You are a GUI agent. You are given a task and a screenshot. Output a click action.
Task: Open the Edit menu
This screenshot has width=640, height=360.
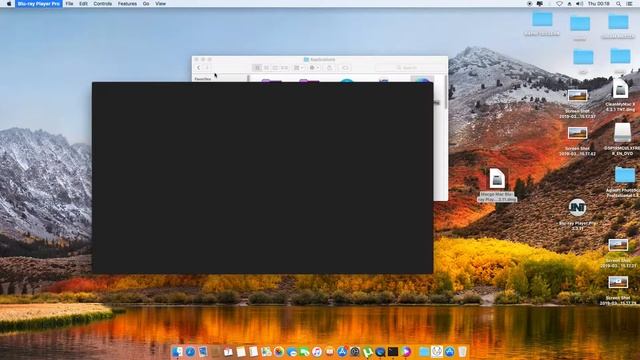point(83,4)
